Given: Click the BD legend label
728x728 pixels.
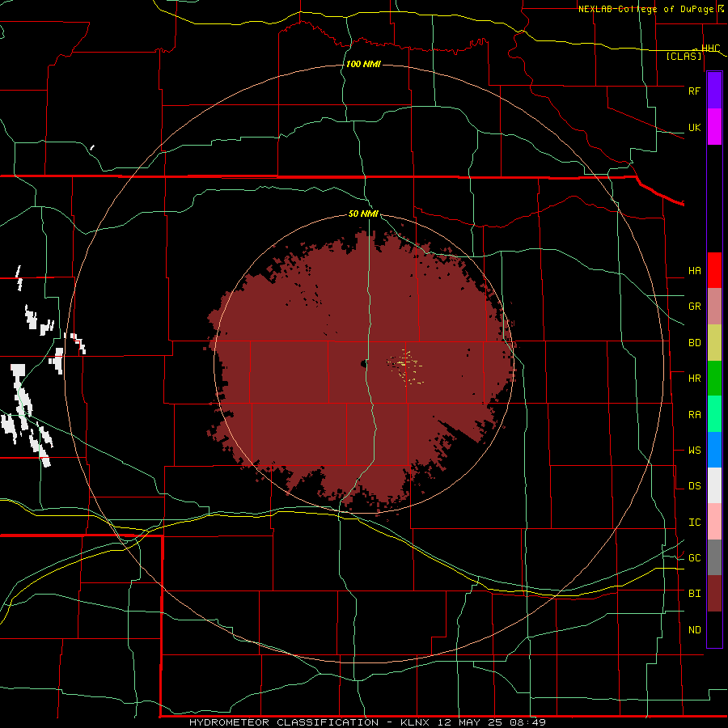Looking at the screenshot, I should pos(694,343).
